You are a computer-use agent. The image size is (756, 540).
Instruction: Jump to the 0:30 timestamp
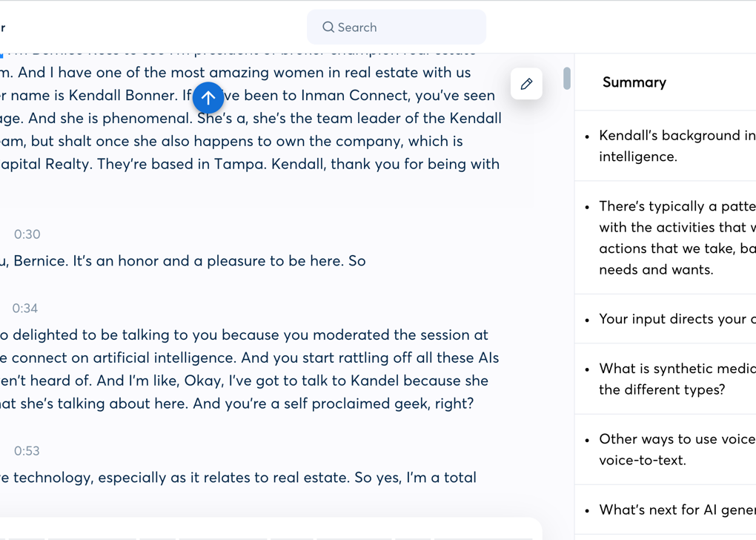point(27,234)
